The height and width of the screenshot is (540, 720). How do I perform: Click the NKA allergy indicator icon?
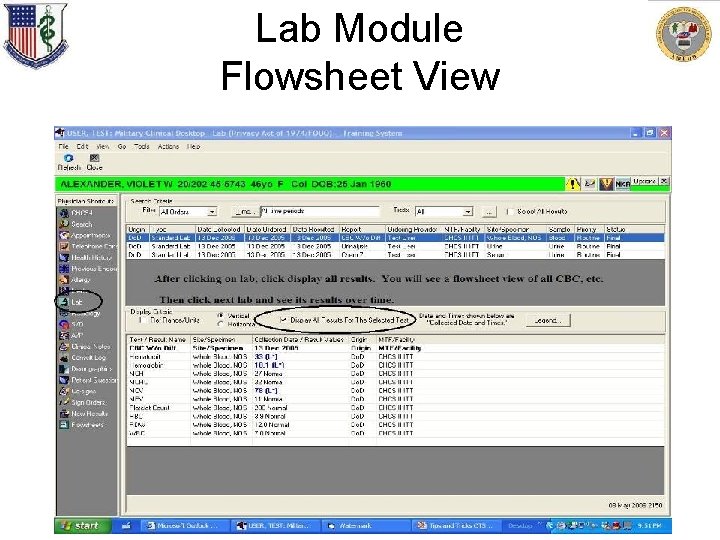pyautogui.click(x=623, y=184)
